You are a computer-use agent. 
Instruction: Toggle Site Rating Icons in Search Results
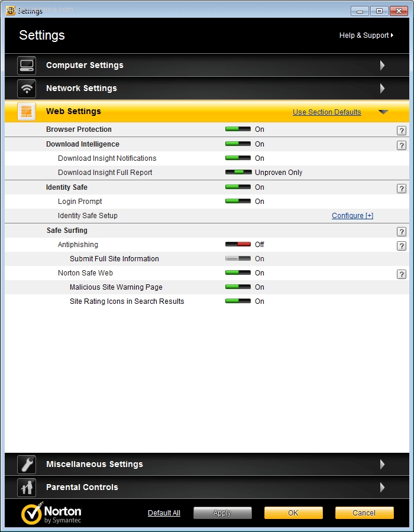(x=238, y=301)
